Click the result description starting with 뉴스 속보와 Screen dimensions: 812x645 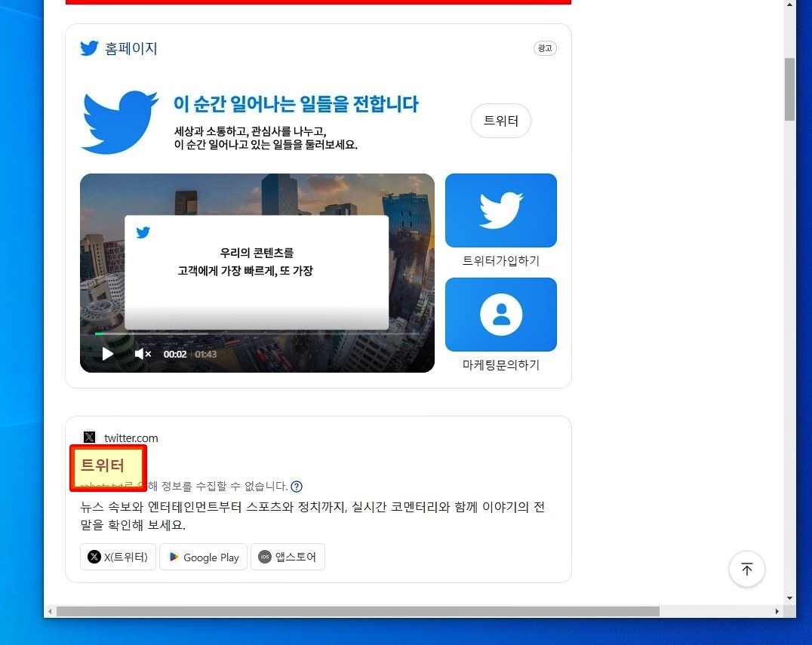pyautogui.click(x=312, y=515)
